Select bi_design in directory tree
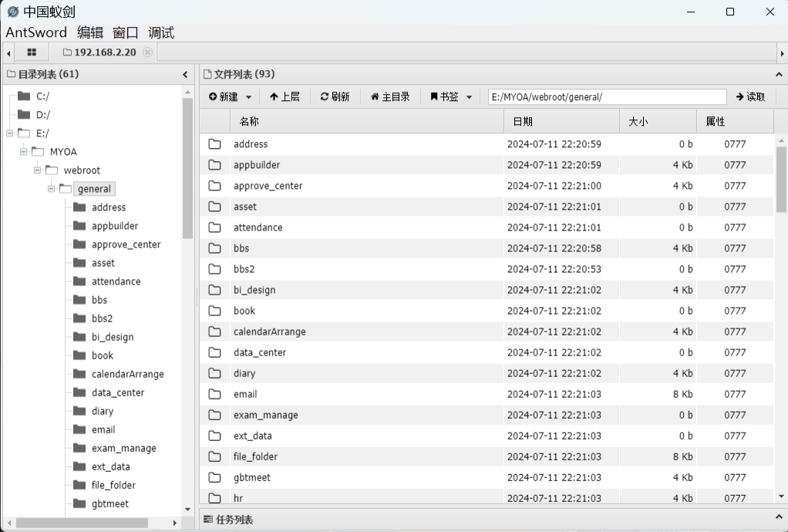This screenshot has width=788, height=532. pyautogui.click(x=113, y=337)
